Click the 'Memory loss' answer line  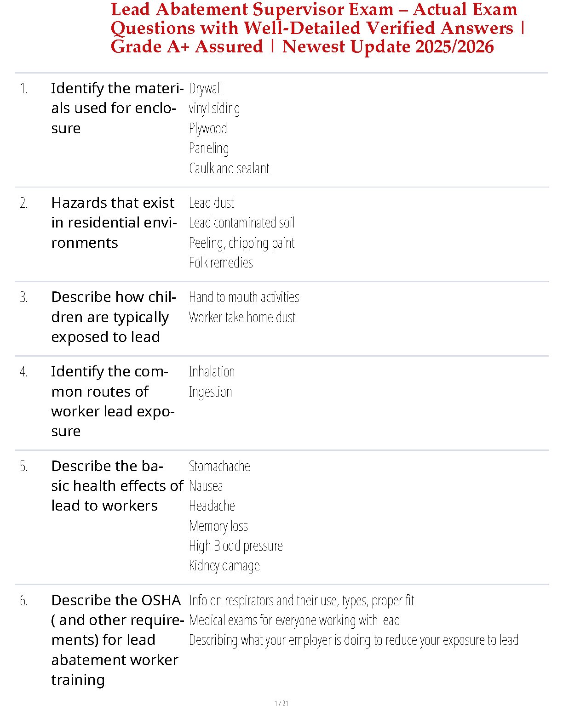[218, 526]
